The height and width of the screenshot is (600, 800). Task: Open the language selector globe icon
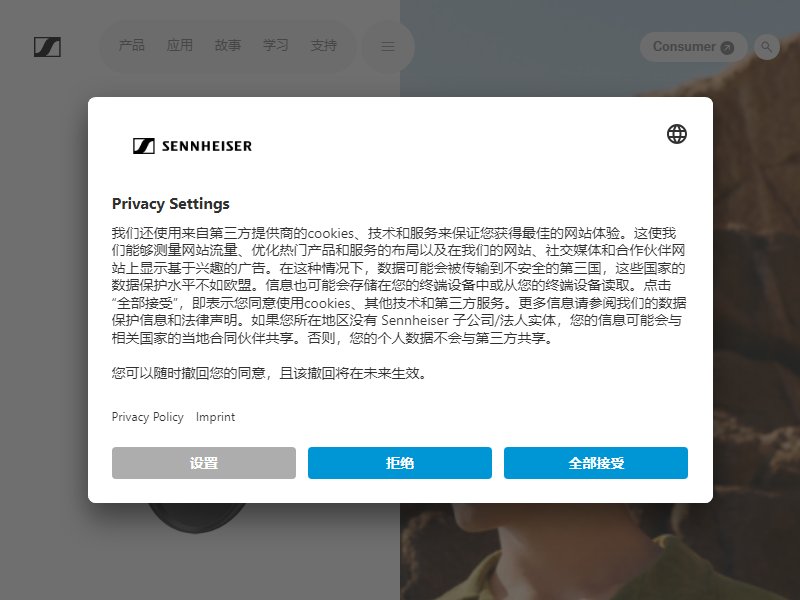(x=677, y=134)
